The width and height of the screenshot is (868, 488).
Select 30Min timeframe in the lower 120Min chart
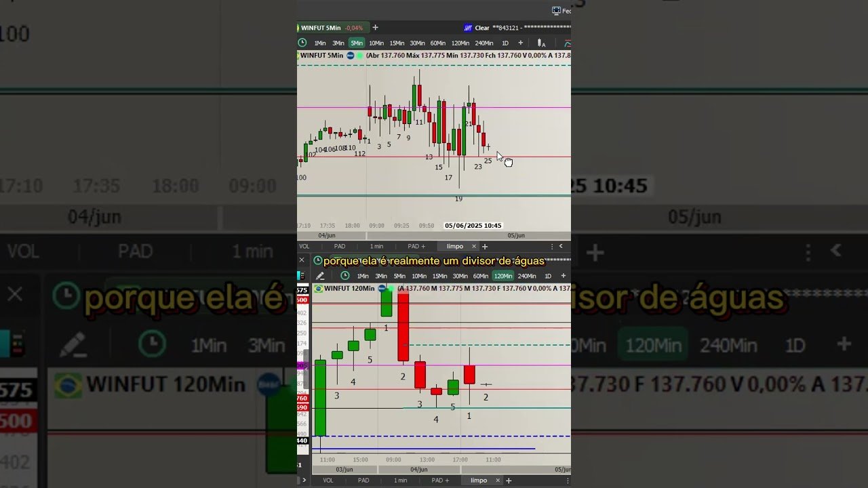pos(460,276)
